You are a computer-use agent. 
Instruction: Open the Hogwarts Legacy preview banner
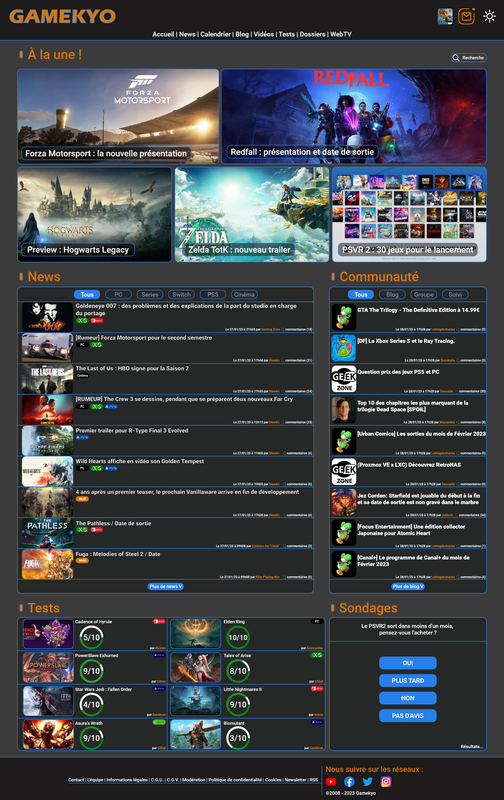95,214
